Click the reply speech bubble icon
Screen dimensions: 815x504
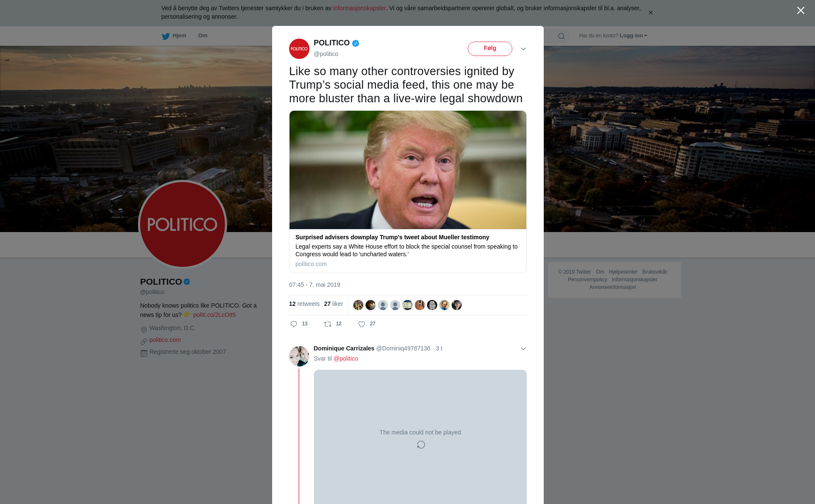(x=294, y=324)
